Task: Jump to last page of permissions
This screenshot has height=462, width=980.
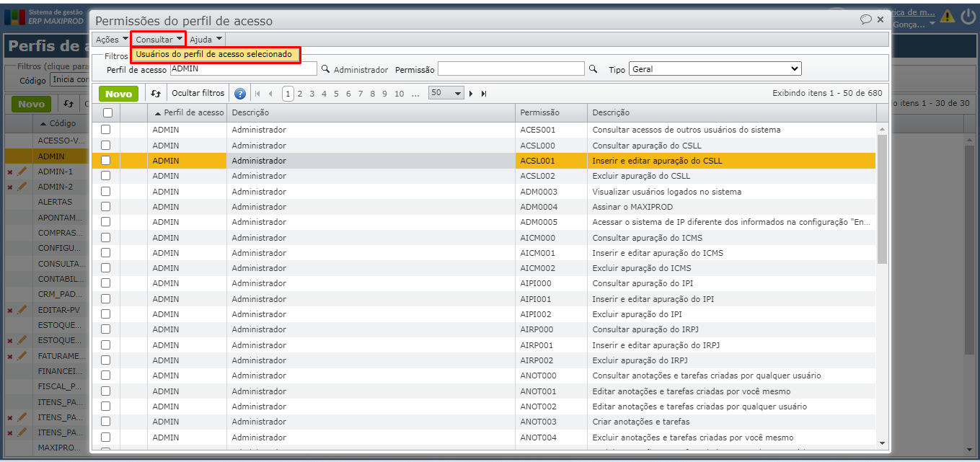Action: 484,94
